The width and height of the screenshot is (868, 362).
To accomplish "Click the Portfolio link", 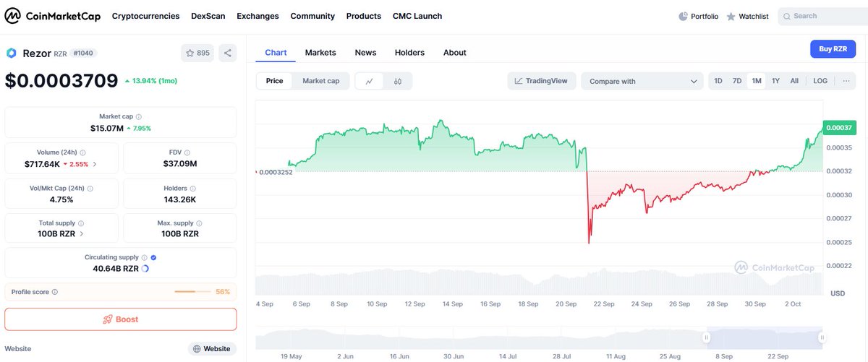I will (699, 16).
